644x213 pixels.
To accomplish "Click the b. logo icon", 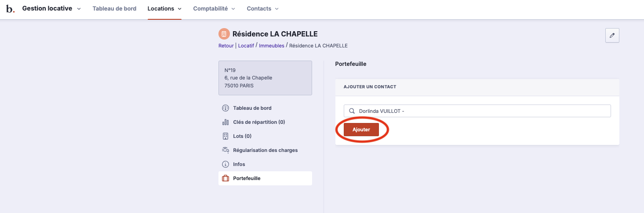I will [x=10, y=9].
